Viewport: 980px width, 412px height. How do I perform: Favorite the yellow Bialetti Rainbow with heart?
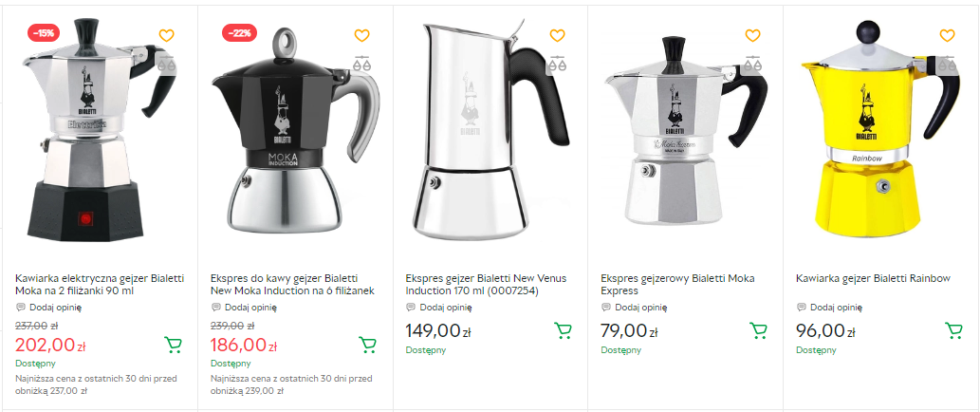947,36
